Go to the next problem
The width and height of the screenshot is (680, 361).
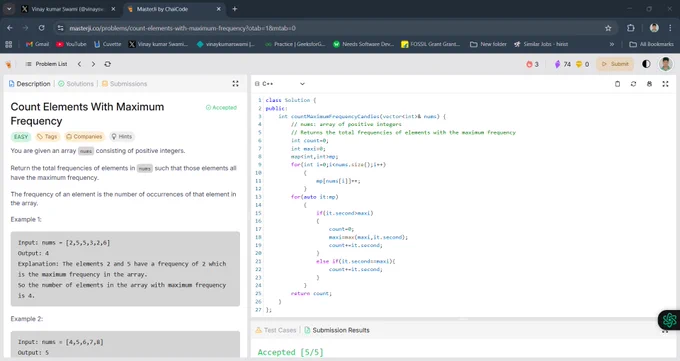tap(93, 64)
